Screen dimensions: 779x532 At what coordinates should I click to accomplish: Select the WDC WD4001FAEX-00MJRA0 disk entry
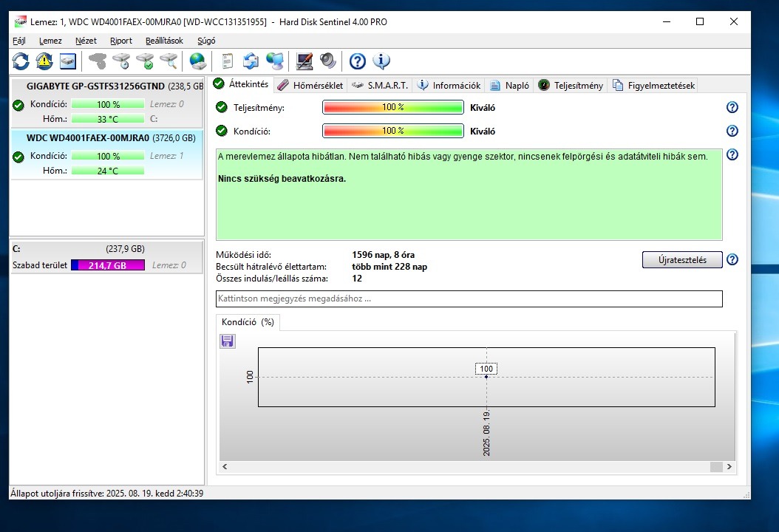pos(107,154)
